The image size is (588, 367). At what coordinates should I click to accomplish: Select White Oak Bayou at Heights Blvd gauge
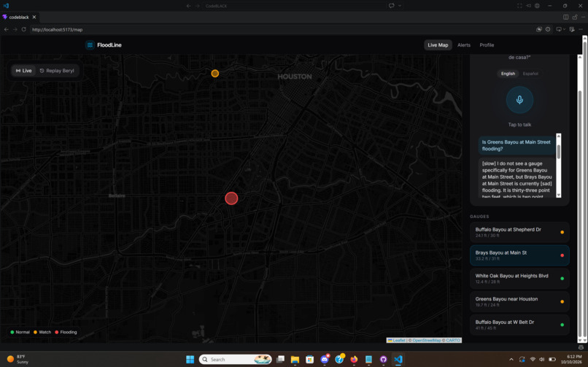(519, 279)
